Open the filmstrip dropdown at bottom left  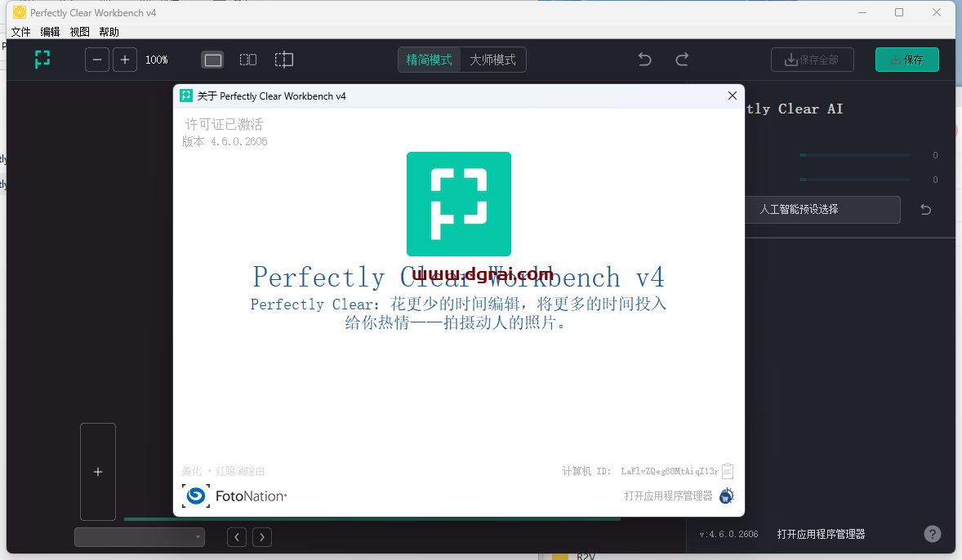tap(140, 537)
